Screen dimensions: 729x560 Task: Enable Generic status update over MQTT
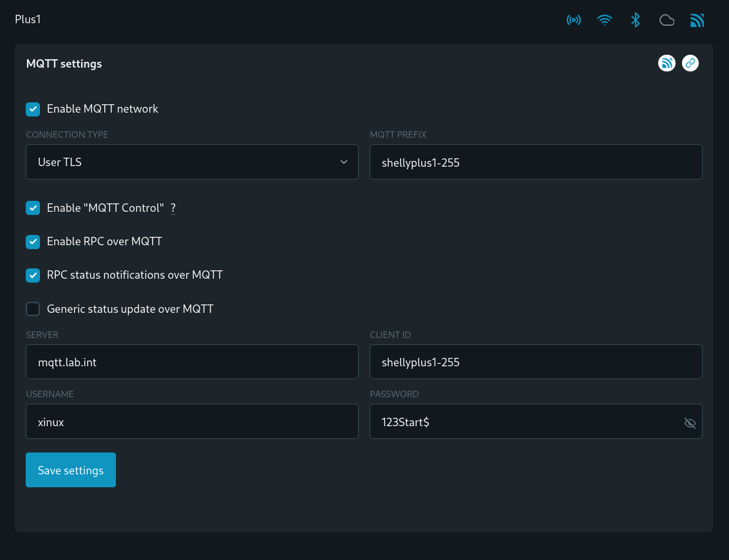33,309
